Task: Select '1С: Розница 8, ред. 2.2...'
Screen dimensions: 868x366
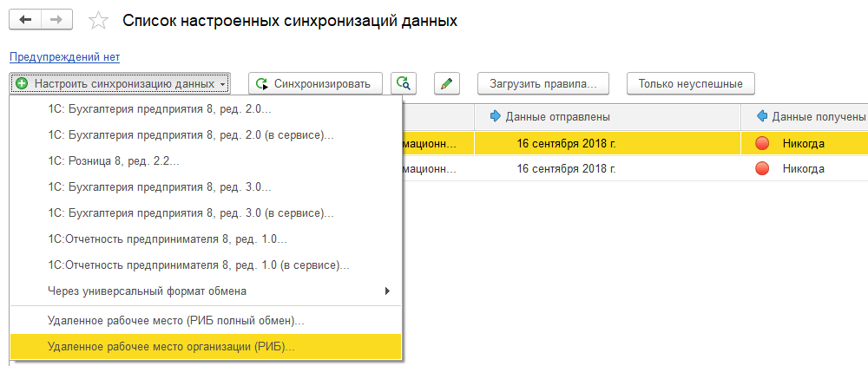Action: pos(115,161)
